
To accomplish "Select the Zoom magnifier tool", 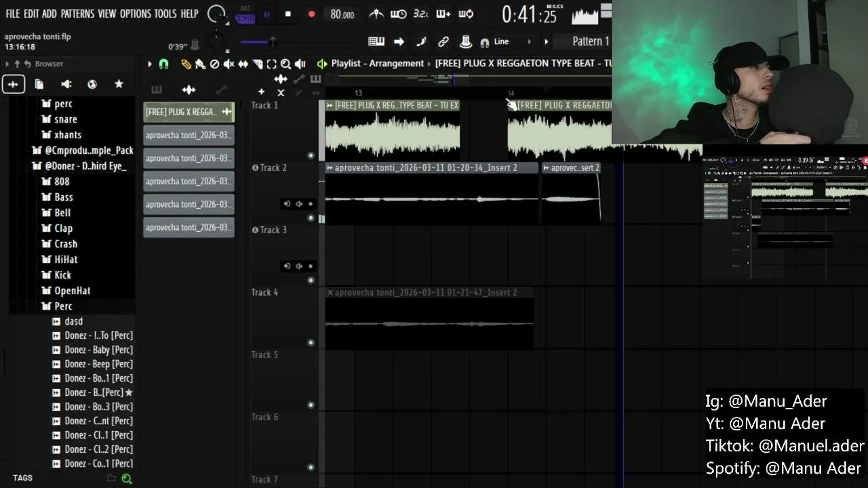I will click(x=285, y=64).
